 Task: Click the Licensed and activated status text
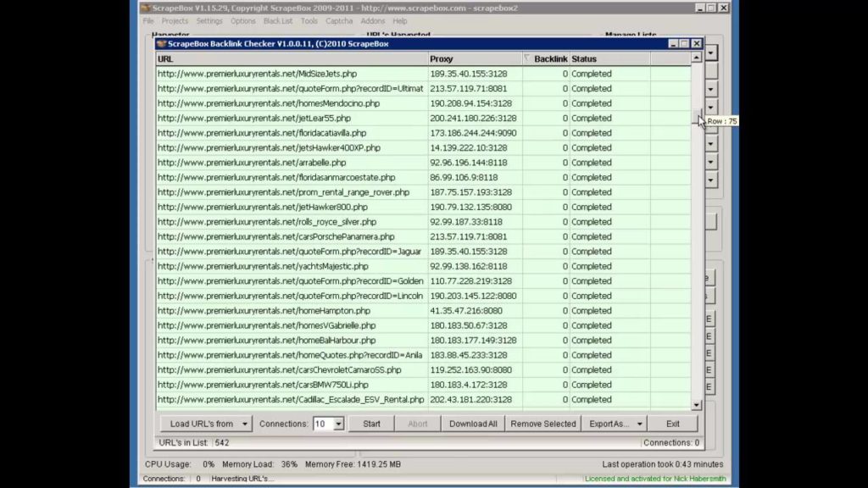coord(655,479)
